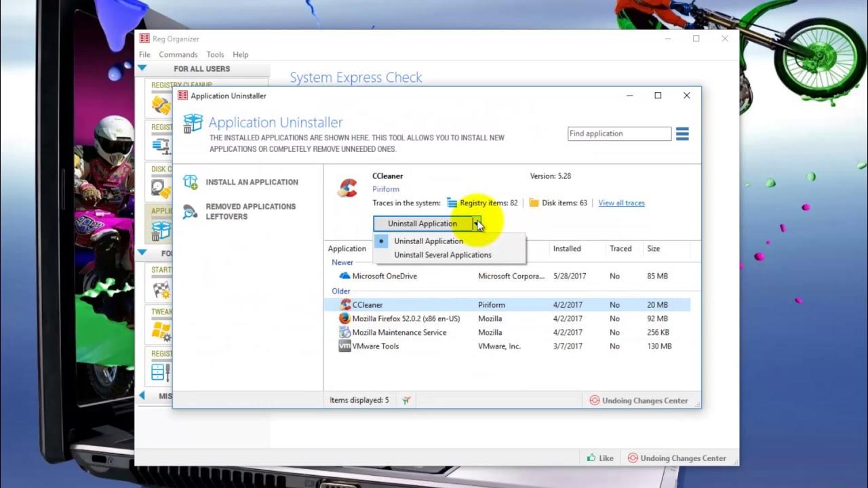Click the CCleaner icon in the application list
The height and width of the screenshot is (488, 868).
click(x=345, y=305)
